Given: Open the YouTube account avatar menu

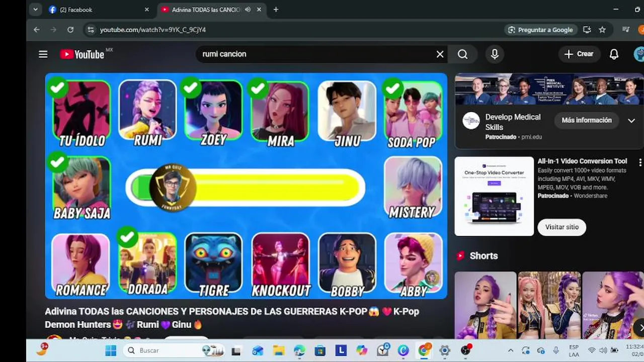Looking at the screenshot, I should coord(639,54).
